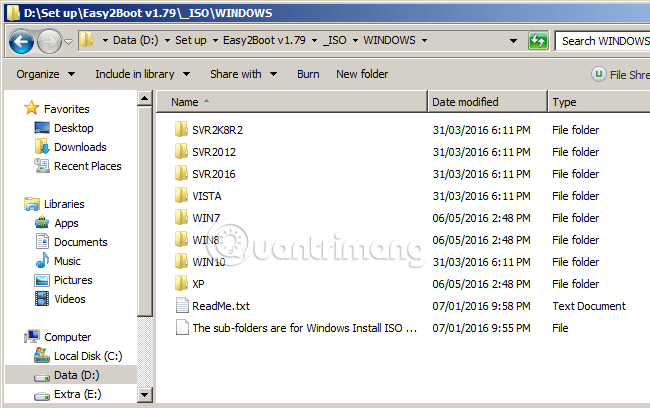Click the Libraries icon in sidebar
Image resolution: width=650 pixels, height=408 pixels.
[32, 204]
